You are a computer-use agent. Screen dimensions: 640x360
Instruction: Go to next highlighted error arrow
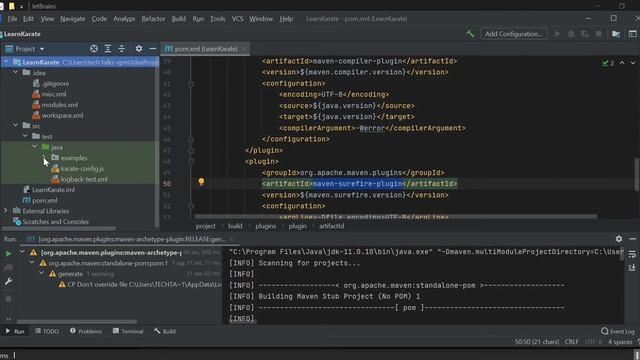pyautogui.click(x=633, y=63)
